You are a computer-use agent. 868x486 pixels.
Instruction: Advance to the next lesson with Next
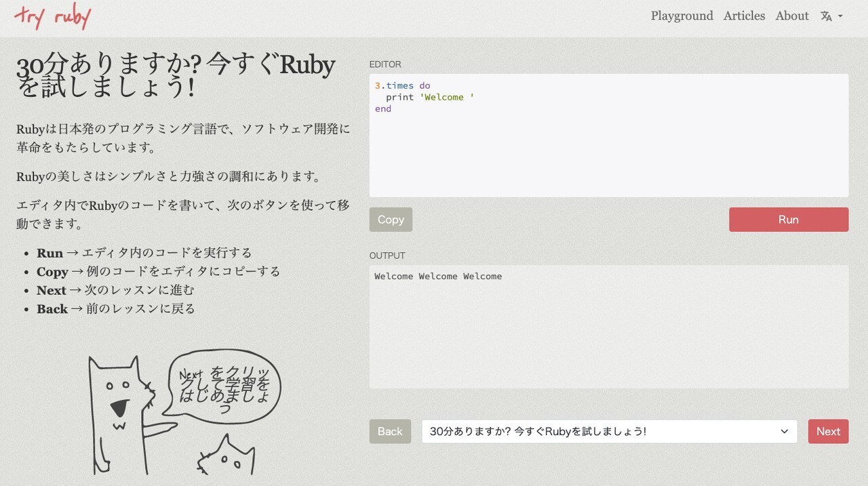[827, 431]
